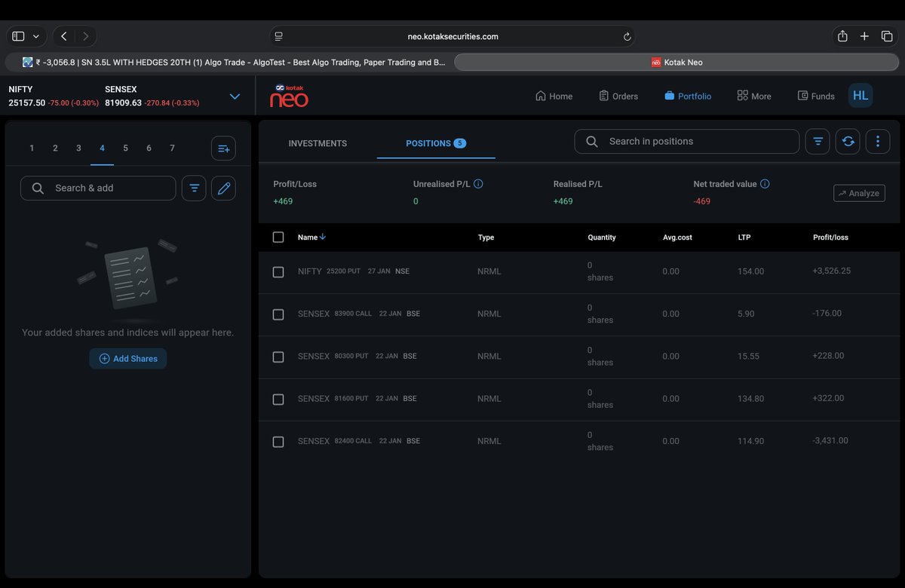Refresh positions with sync icon
This screenshot has width=905, height=588.
848,141
